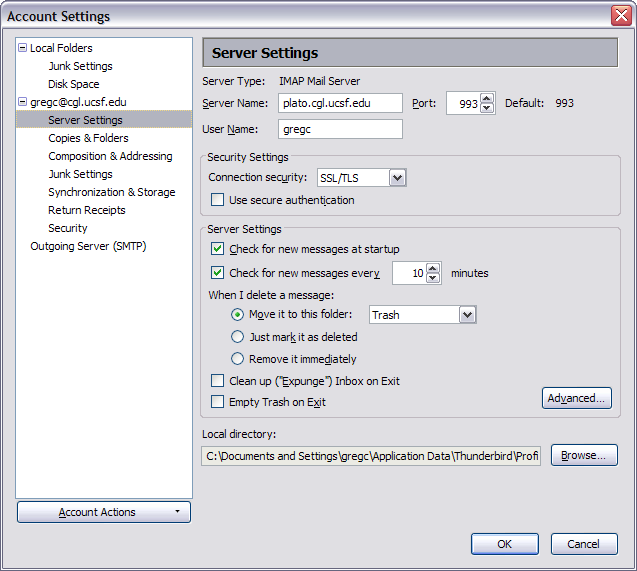The height and width of the screenshot is (571, 637).
Task: Select Outgoing Server (SMTP)
Action: [x=88, y=246]
